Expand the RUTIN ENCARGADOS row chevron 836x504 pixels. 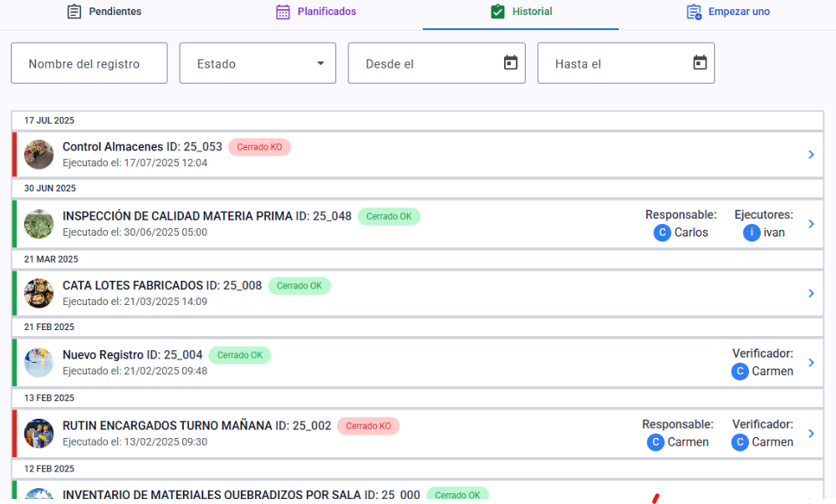click(x=811, y=434)
